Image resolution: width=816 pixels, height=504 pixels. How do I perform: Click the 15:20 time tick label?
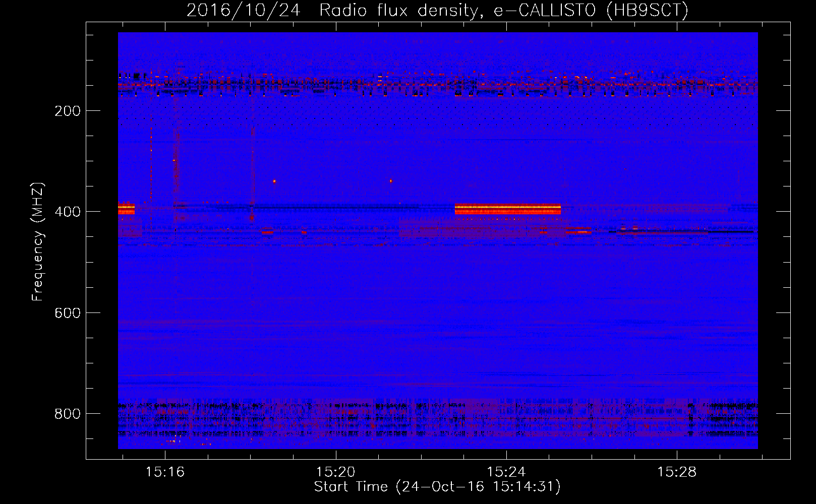coord(335,472)
